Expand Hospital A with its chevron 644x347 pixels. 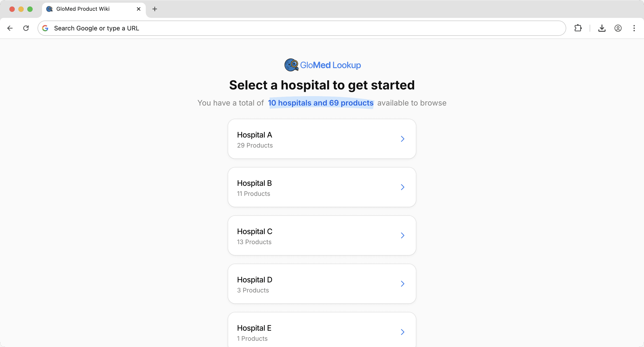coord(402,139)
